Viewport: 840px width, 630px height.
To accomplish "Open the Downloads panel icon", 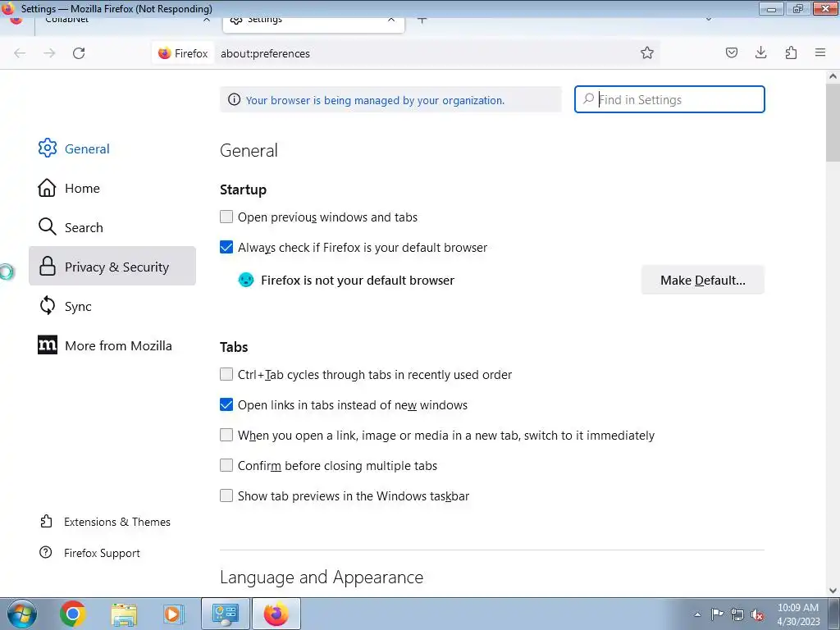I will coord(760,52).
